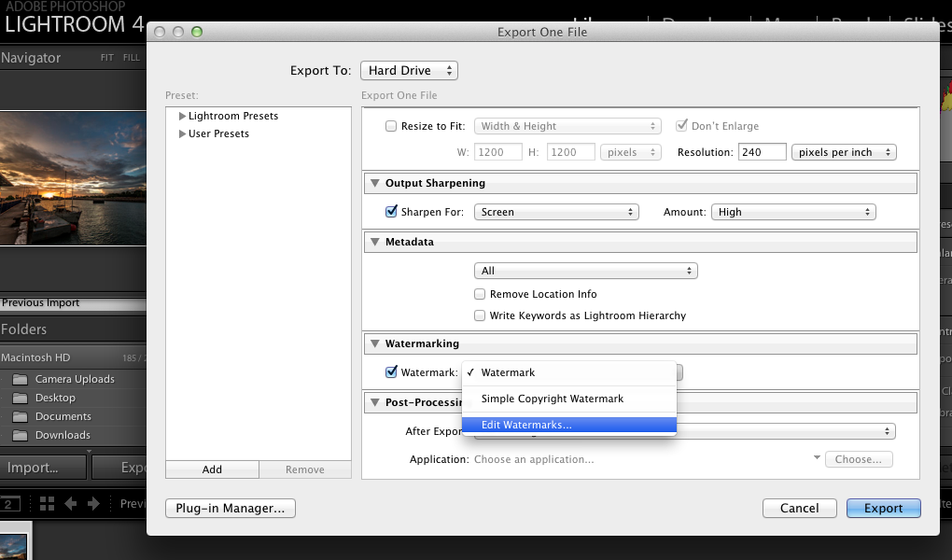952x560 pixels.
Task: Uncheck the Sharpen For checkbox
Action: coord(391,212)
